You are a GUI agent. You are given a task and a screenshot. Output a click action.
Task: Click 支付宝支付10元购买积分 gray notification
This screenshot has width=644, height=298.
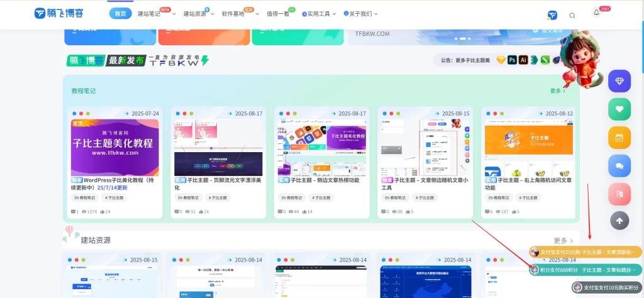[607, 287]
